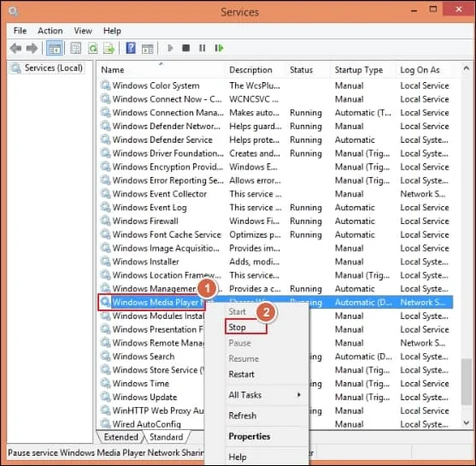Sort by the Startup Type column header

click(362, 70)
